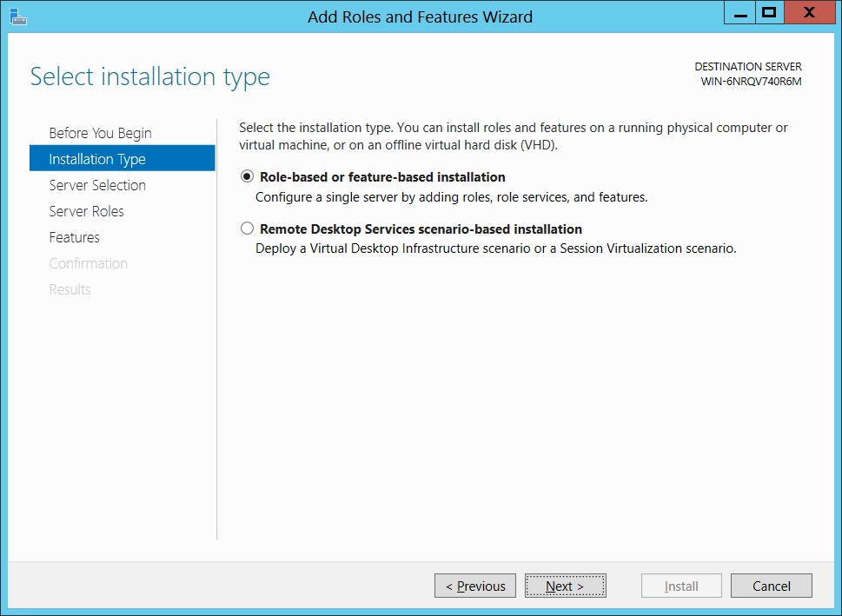Image resolution: width=842 pixels, height=616 pixels.
Task: Select the Role-based or feature-based radio button
Action: click(x=247, y=176)
